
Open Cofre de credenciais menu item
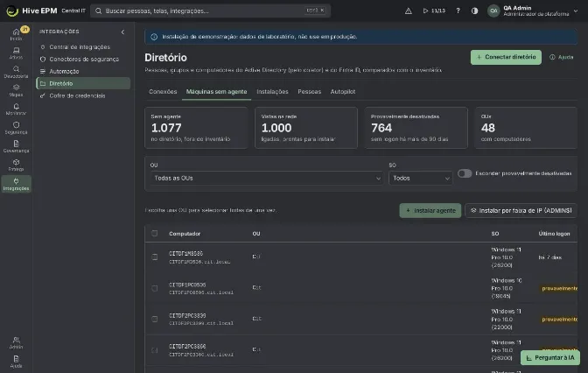click(x=83, y=95)
